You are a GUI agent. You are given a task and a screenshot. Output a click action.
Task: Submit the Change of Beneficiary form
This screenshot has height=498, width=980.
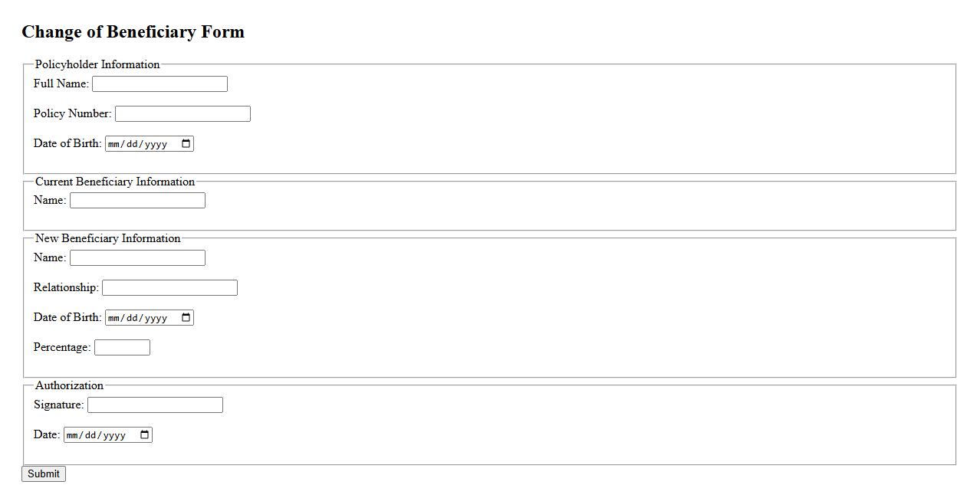(44, 474)
